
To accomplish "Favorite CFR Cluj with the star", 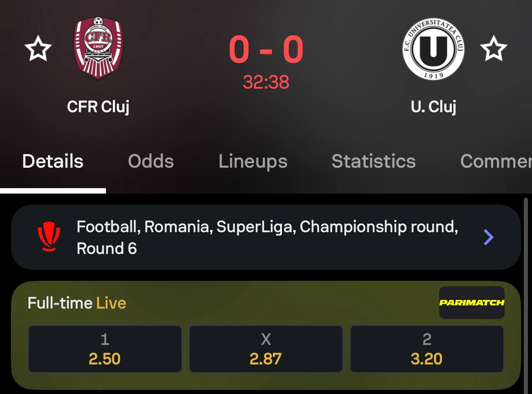I will click(x=38, y=49).
